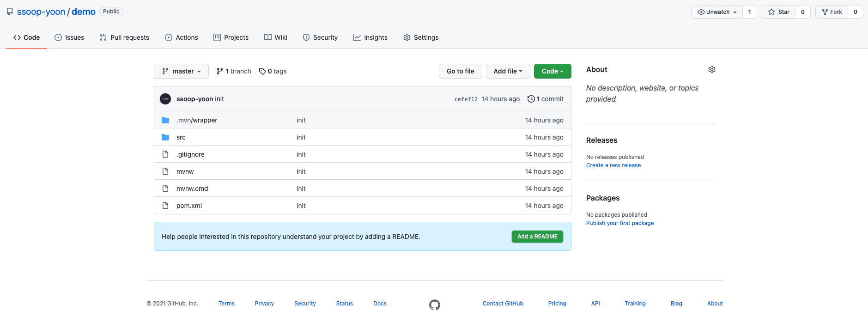Click the mvnw file icon
This screenshot has width=868, height=335.
click(x=165, y=171)
